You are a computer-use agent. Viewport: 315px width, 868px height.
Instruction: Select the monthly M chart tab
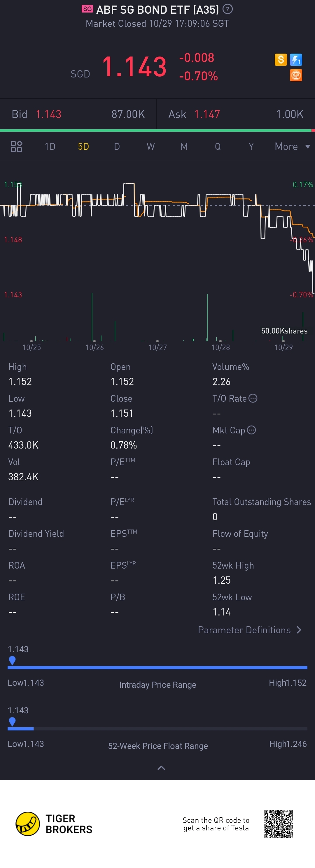184,147
